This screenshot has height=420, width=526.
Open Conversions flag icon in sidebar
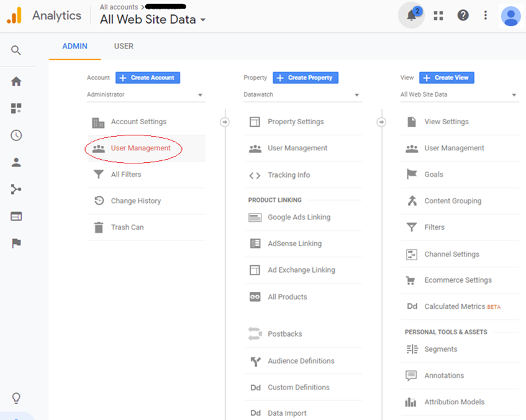(x=16, y=243)
